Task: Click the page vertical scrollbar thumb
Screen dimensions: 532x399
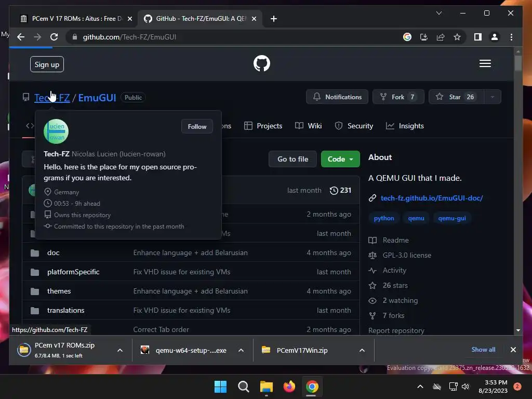Action: coord(518,63)
